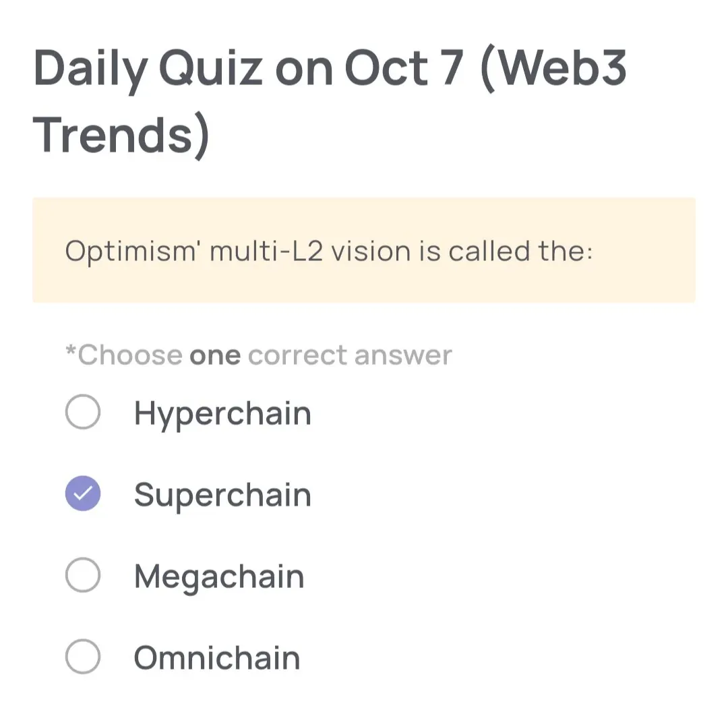The image size is (728, 714).
Task: Click the checkmark inside the Superchain button
Action: [x=82, y=494]
